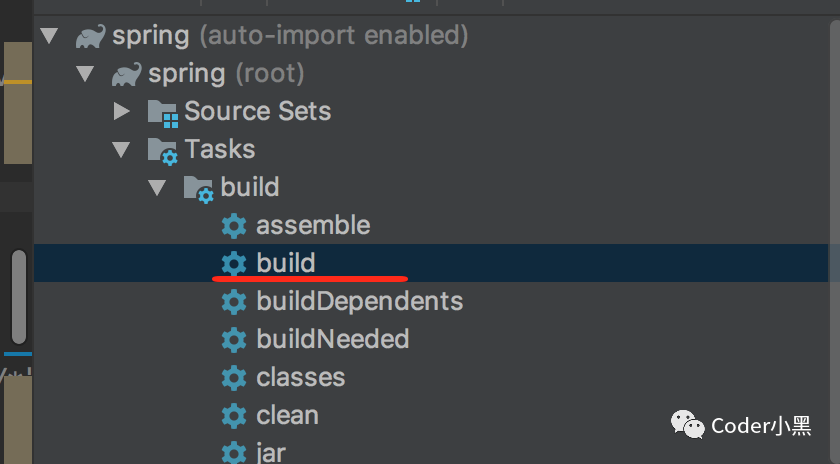Click the gear icon beside assemble task
This screenshot has width=840, height=464.
pyautogui.click(x=233, y=225)
